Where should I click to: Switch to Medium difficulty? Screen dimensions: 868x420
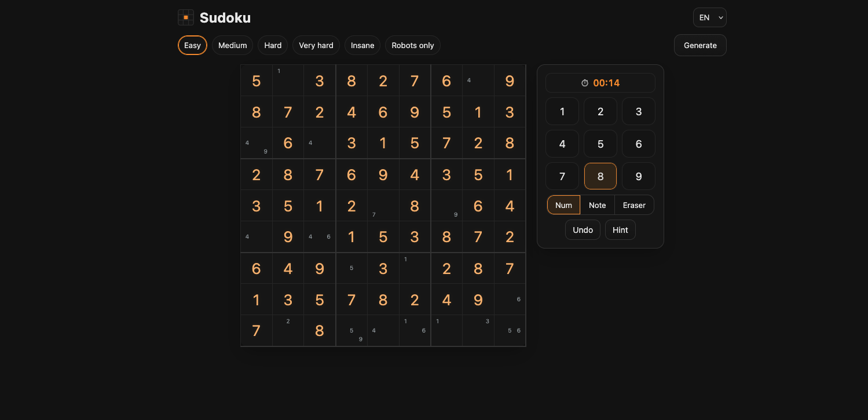coord(232,45)
